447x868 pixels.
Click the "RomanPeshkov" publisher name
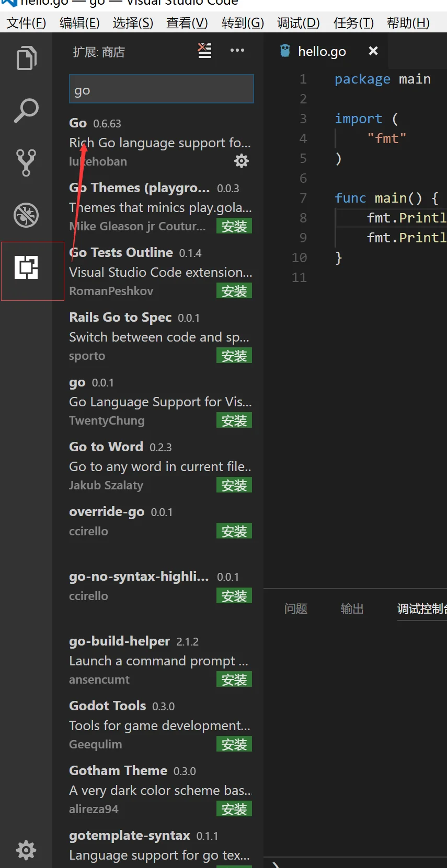point(111,291)
